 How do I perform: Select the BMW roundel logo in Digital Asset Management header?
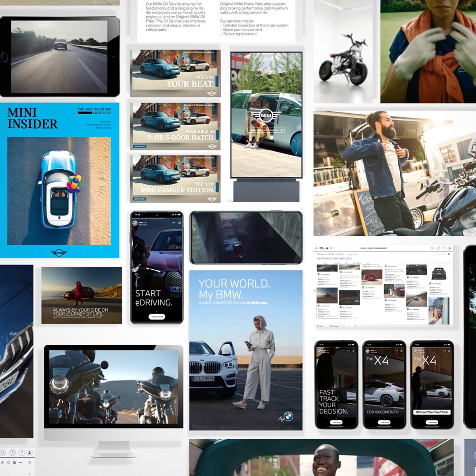[x=327, y=248]
